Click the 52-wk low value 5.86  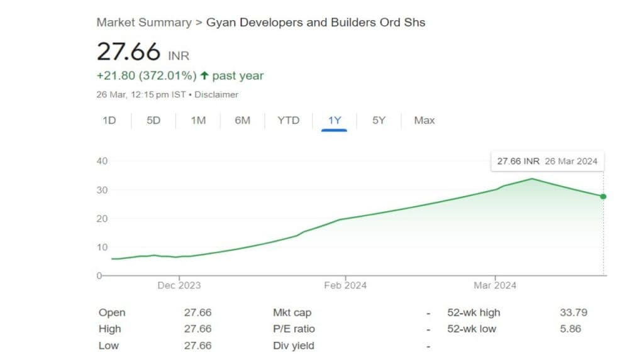(570, 329)
